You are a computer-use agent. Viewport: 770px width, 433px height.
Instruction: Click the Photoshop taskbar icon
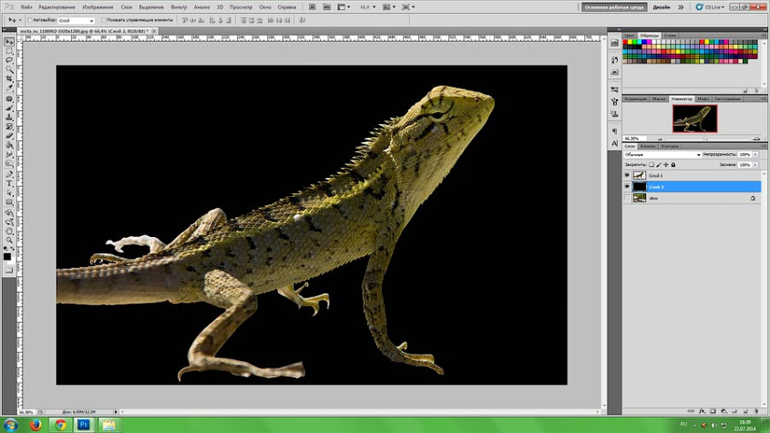click(x=84, y=425)
